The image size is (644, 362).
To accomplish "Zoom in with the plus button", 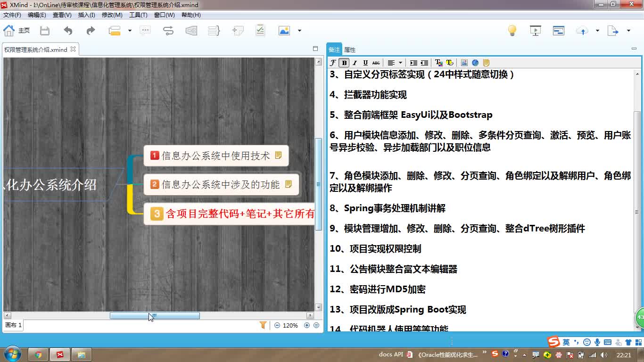I will (307, 325).
